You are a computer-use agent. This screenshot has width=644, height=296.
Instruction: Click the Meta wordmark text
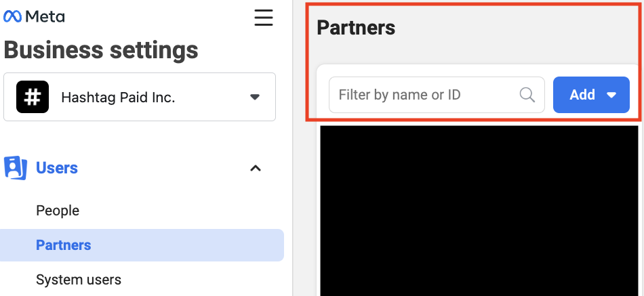(x=45, y=17)
